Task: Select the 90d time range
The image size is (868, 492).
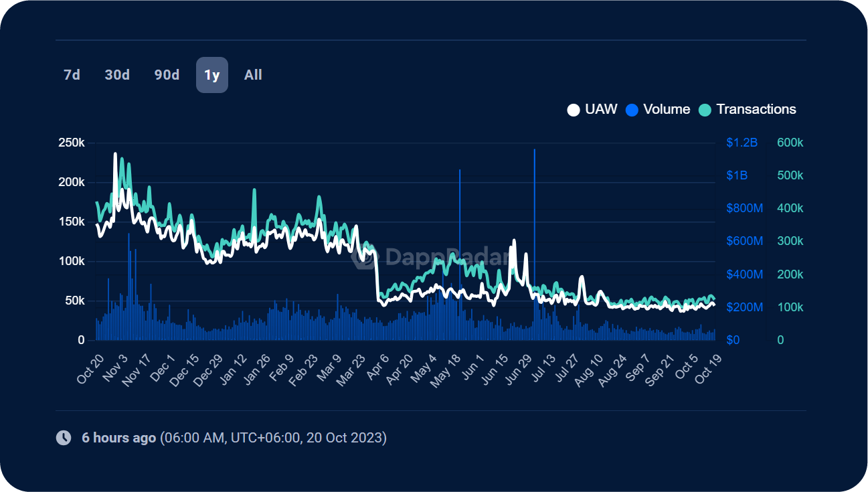Action: 167,75
